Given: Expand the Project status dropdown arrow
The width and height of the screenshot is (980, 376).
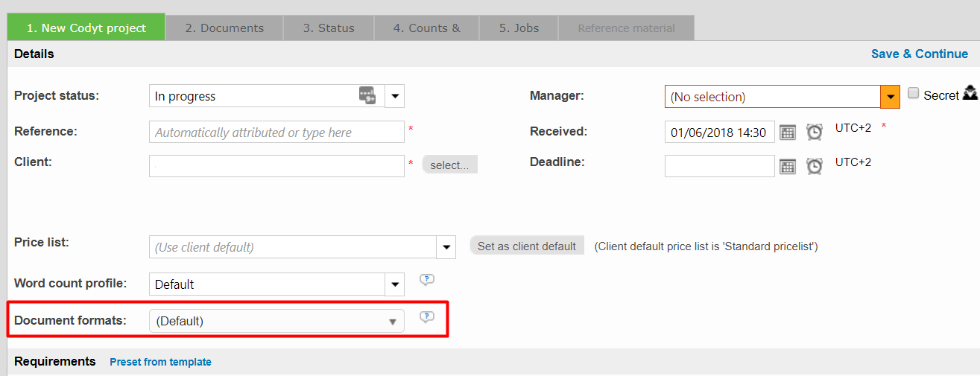Looking at the screenshot, I should (395, 96).
